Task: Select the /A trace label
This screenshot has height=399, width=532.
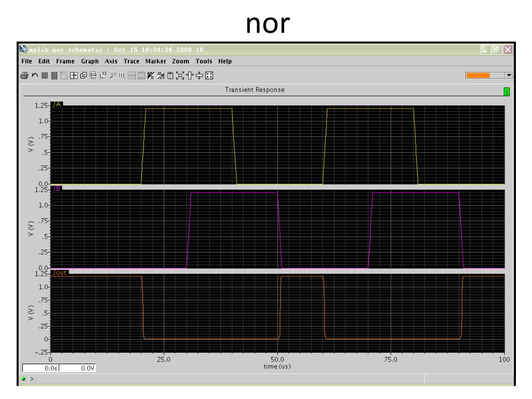Action: pos(57,104)
